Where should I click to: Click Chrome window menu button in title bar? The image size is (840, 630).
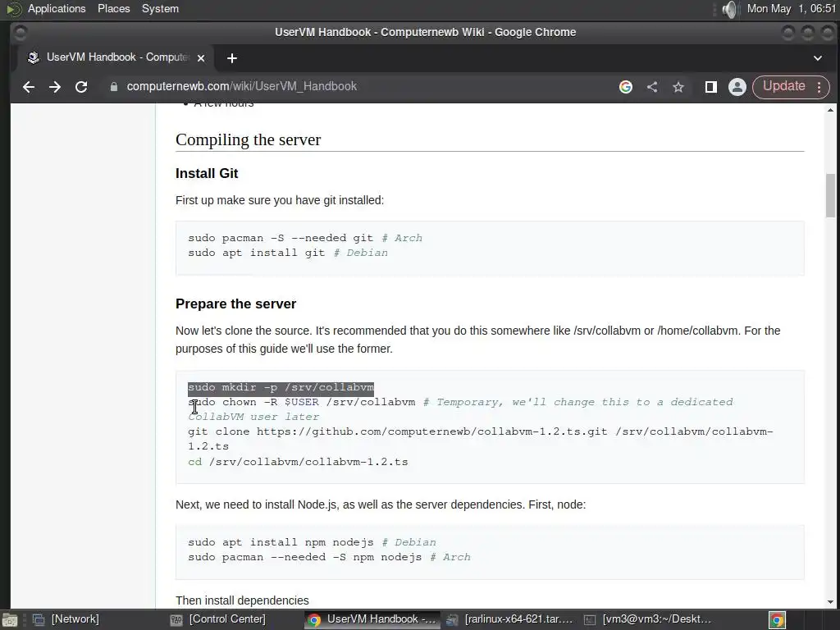(20, 33)
